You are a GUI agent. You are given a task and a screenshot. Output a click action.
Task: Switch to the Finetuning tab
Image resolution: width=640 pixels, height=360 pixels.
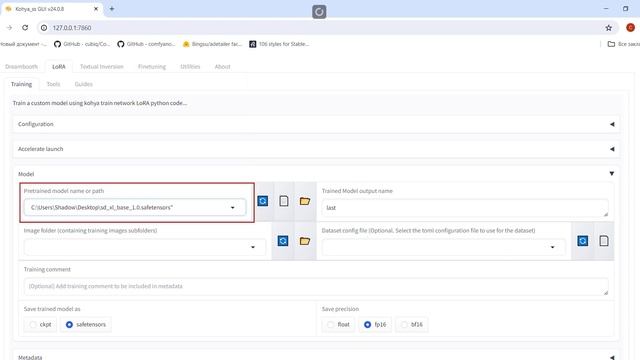[152, 67]
